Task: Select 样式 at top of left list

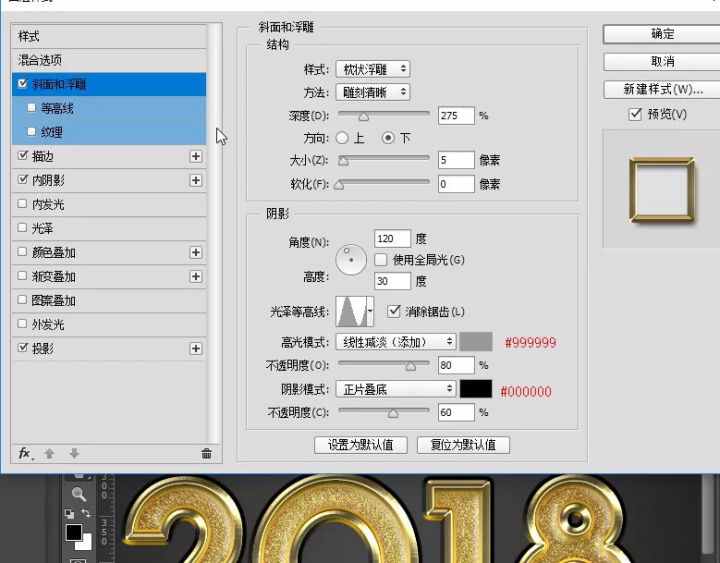Action: [109, 36]
